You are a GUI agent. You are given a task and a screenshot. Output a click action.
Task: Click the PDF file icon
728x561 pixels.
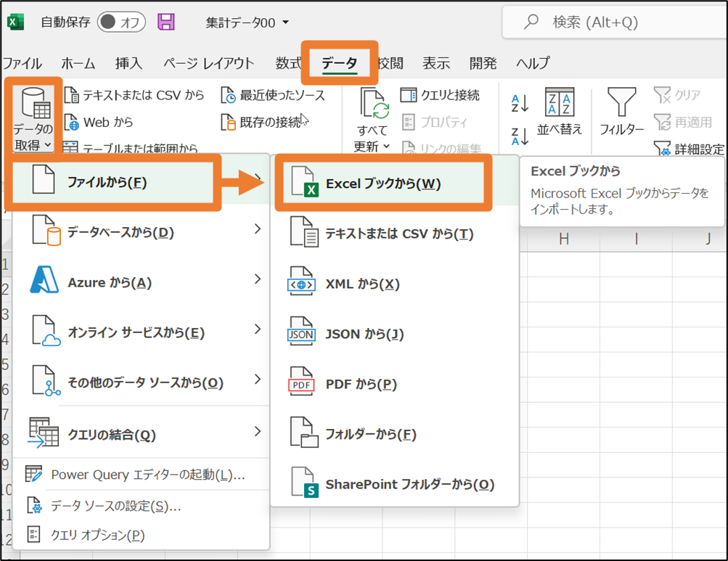301,382
